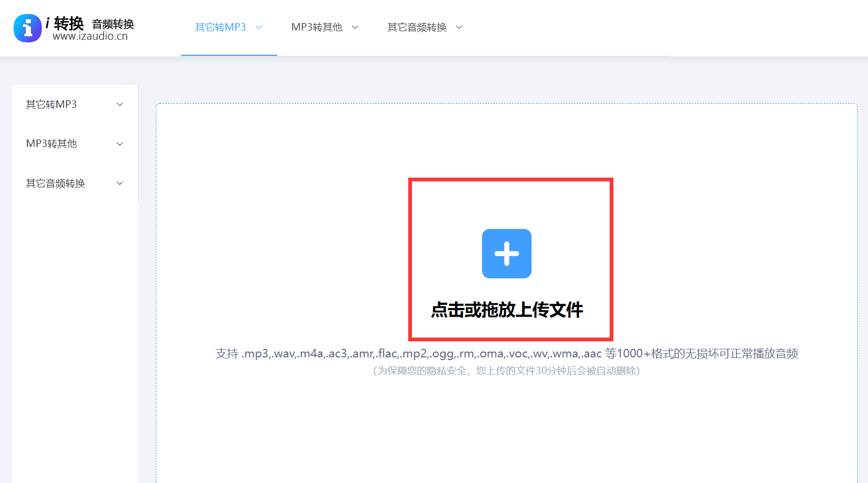Viewport: 868px width, 483px height.
Task: Open the top 其它音频转换 menu label
Action: coord(417,27)
